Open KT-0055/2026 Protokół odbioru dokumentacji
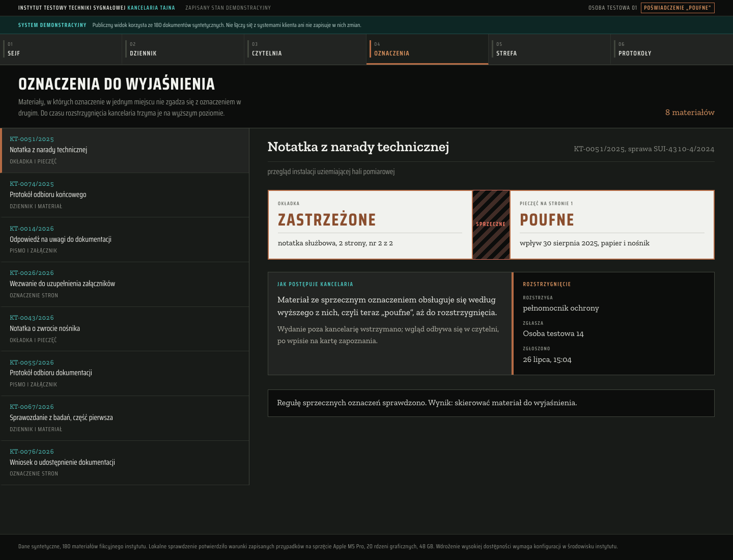 [125, 374]
